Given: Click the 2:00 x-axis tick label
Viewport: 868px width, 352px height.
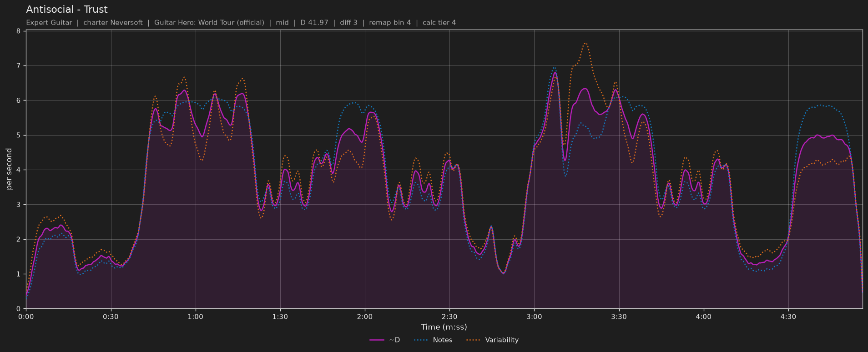Looking at the screenshot, I should coord(365,317).
